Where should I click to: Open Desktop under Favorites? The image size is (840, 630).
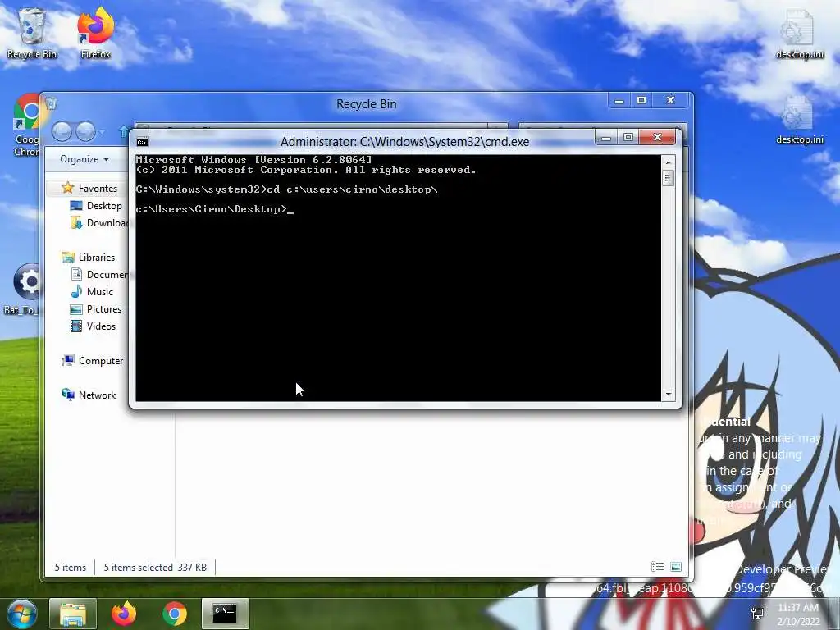coord(97,206)
